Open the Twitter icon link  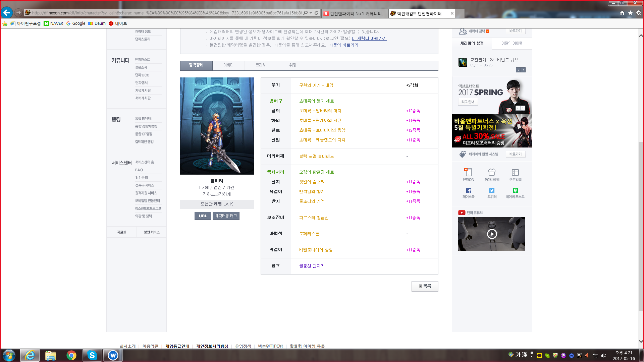492,190
